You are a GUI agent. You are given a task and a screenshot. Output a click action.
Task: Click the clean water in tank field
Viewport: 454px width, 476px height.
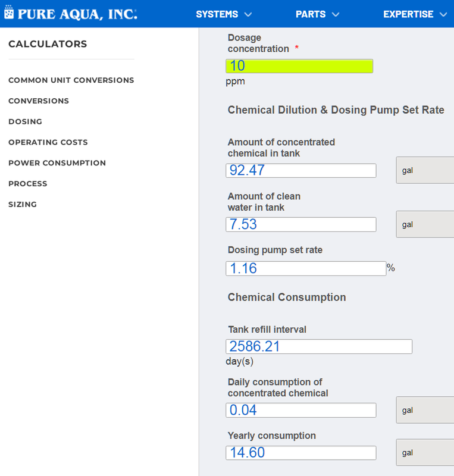click(301, 224)
